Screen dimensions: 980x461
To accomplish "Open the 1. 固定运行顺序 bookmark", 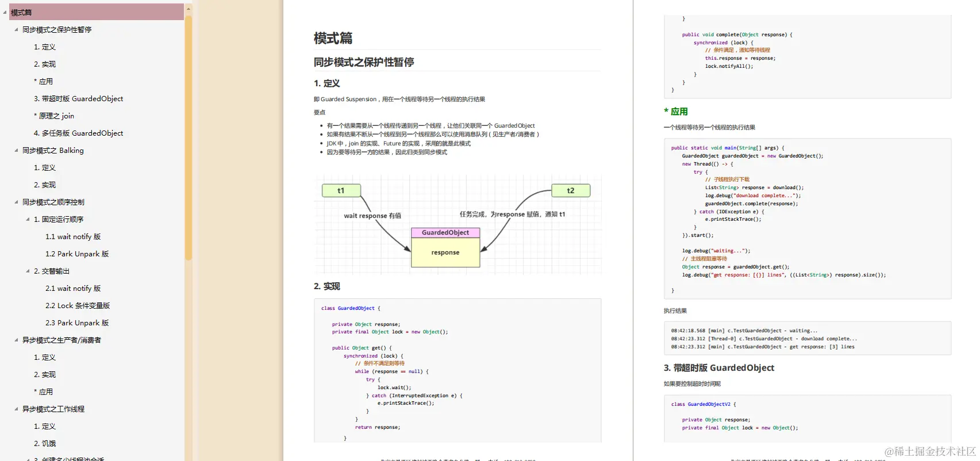I will click(x=59, y=219).
